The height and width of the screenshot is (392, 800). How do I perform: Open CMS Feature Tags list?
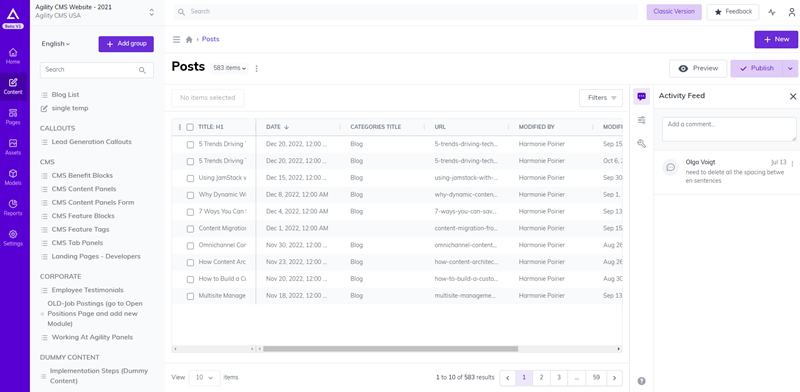coord(80,230)
